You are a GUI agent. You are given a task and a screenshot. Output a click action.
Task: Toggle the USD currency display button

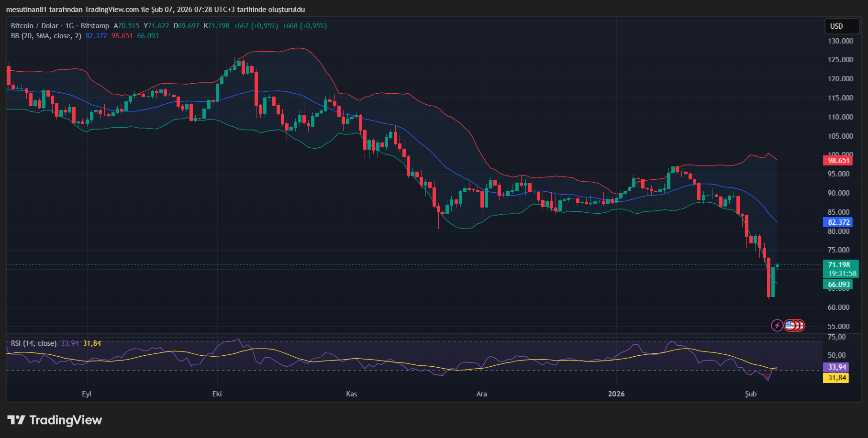[x=842, y=26]
